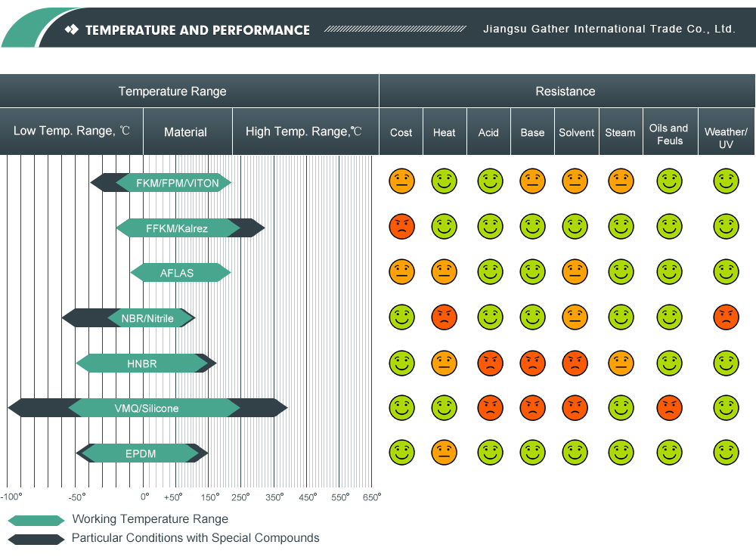Click the NBR/Nitrile Heat angry face
Image resolution: width=756 pixels, height=560 pixels.
tap(445, 317)
